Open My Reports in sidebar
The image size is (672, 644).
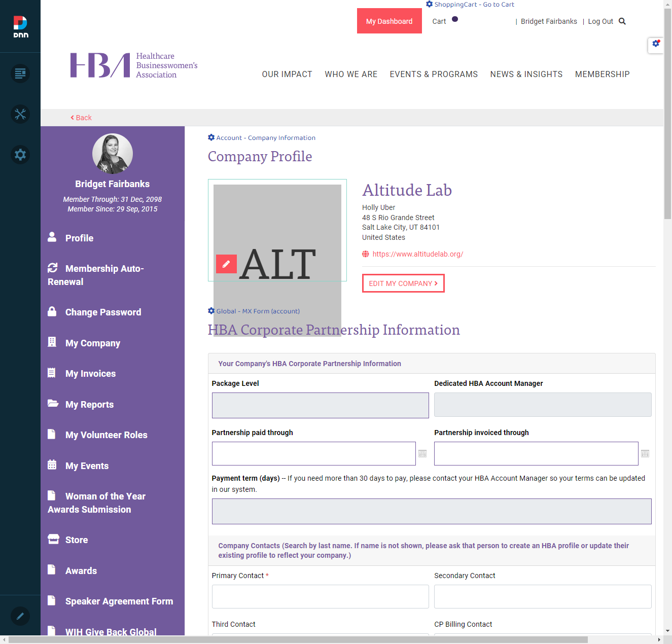pos(89,405)
